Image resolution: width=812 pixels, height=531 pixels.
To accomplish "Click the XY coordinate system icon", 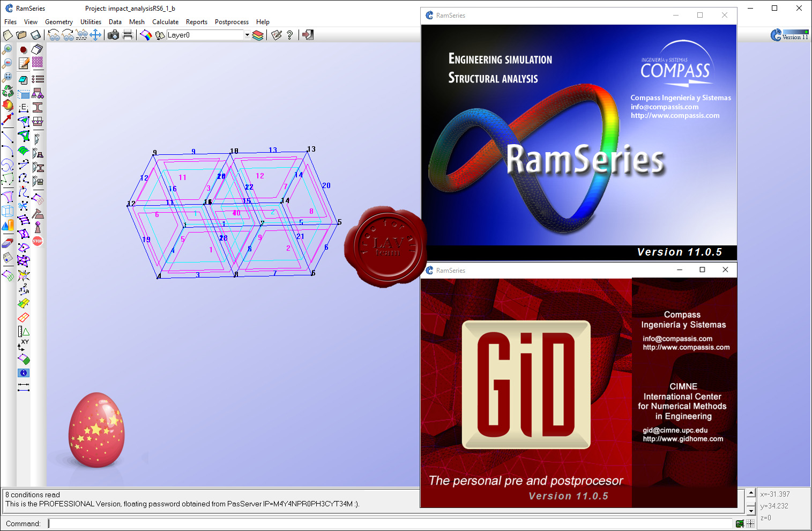I will pyautogui.click(x=23, y=345).
